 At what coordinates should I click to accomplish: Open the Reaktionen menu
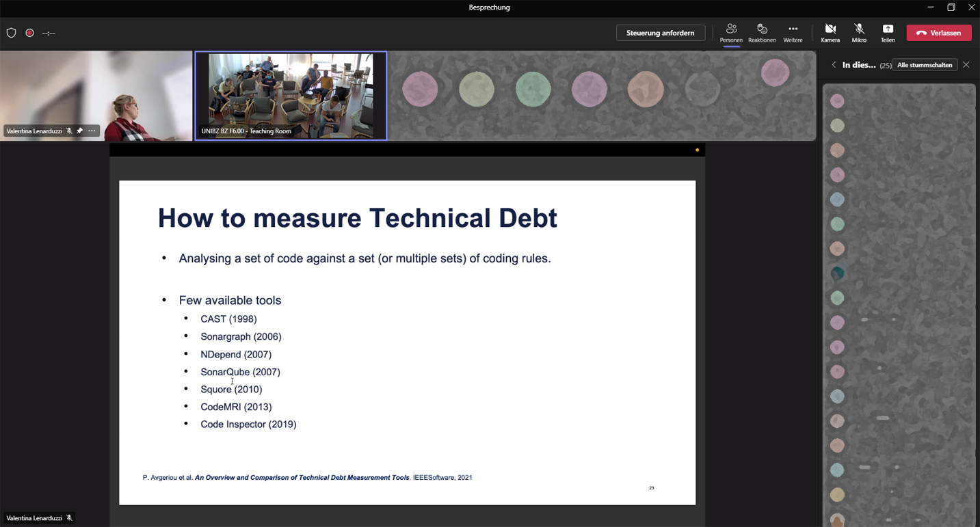762,33
